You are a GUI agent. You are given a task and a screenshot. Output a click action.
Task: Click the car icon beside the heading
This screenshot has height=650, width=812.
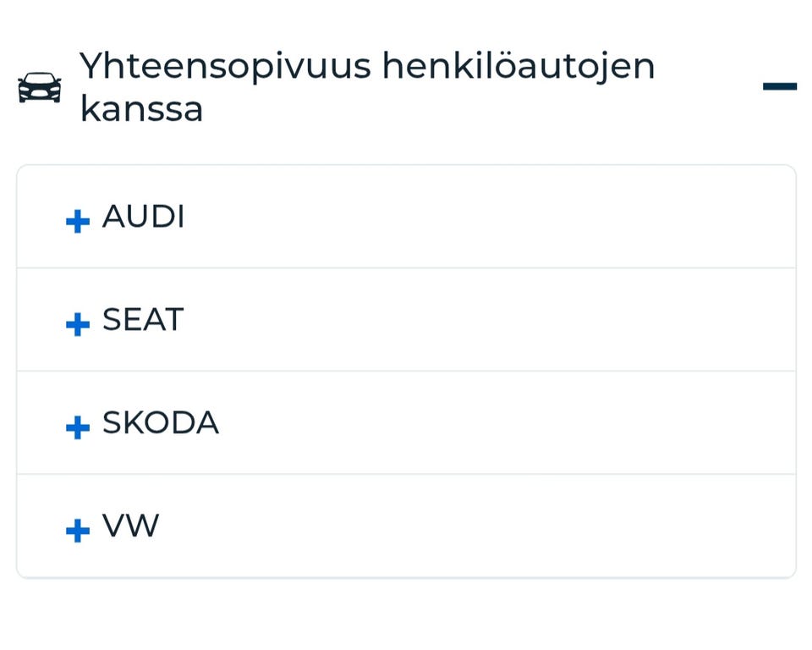(x=39, y=87)
